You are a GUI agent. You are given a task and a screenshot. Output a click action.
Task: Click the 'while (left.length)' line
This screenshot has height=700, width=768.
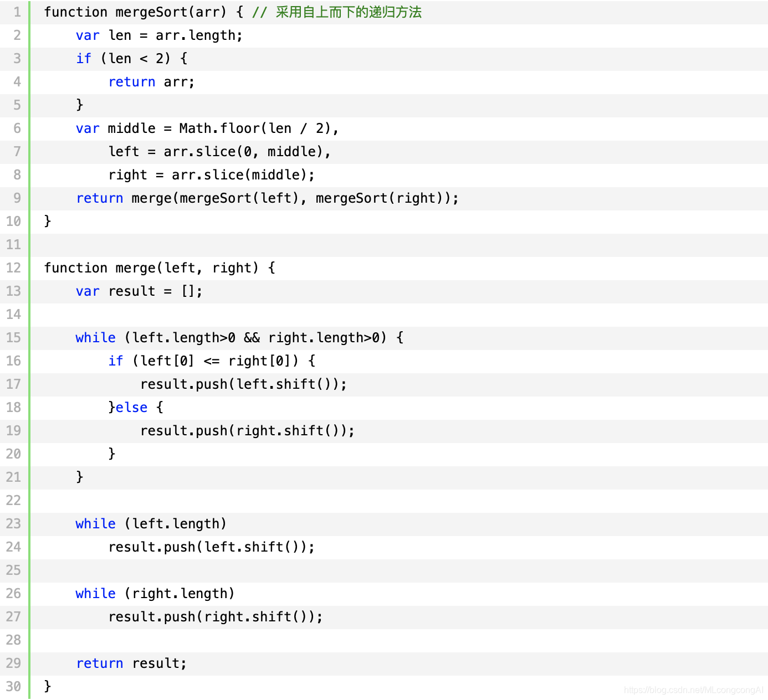coord(151,524)
